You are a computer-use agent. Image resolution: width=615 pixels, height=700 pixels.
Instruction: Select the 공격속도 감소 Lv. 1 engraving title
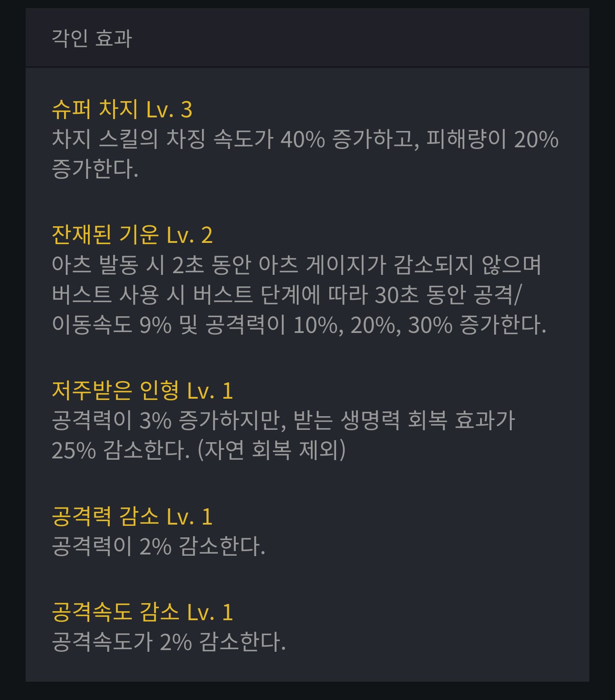point(142,612)
